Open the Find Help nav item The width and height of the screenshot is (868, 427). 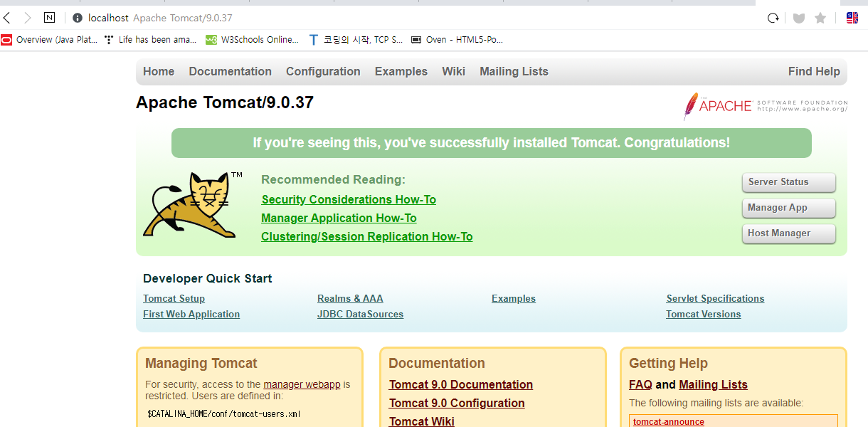(x=814, y=71)
